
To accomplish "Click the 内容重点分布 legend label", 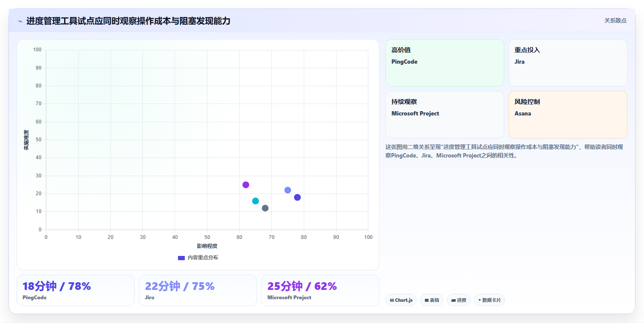I will pyautogui.click(x=203, y=258).
